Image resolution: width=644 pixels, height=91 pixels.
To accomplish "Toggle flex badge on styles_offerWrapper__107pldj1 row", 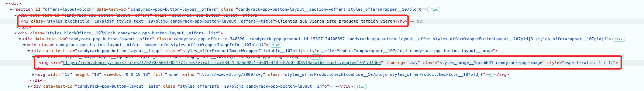I will click(x=619, y=39).
